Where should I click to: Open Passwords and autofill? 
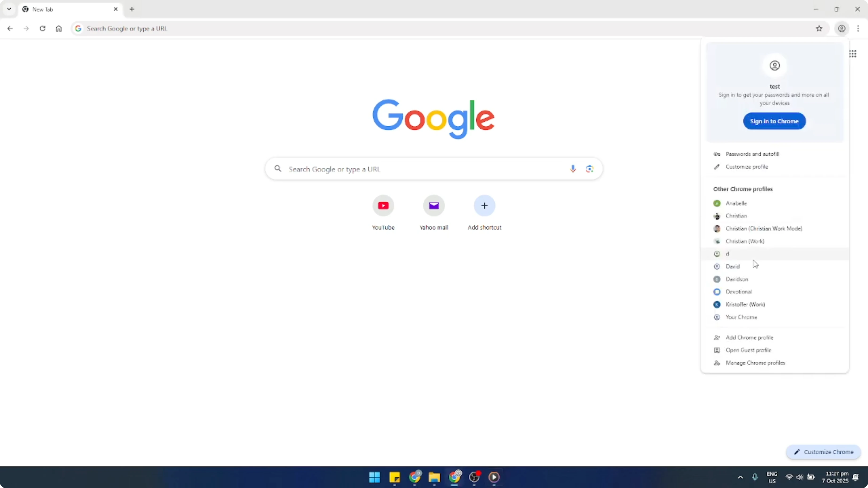[x=752, y=154]
